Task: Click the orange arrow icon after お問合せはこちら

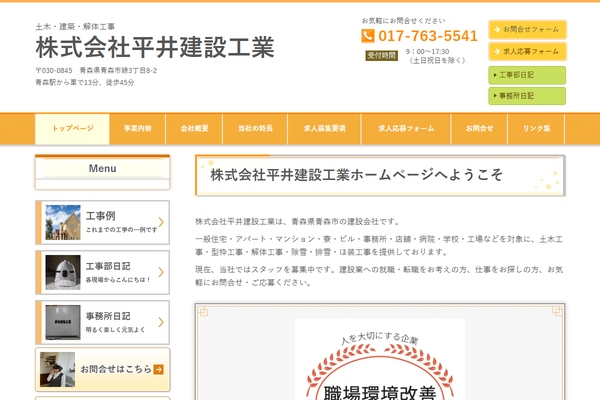Action: tap(158, 369)
